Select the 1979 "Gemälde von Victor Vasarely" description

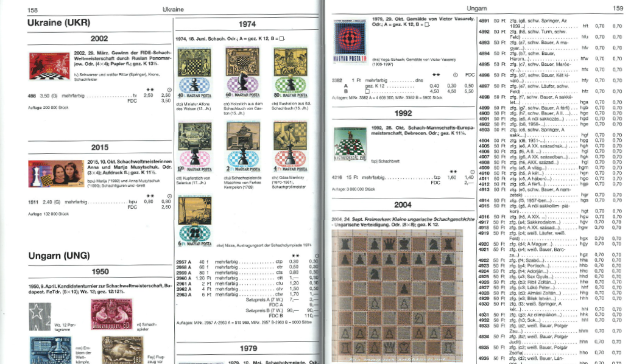(423, 22)
